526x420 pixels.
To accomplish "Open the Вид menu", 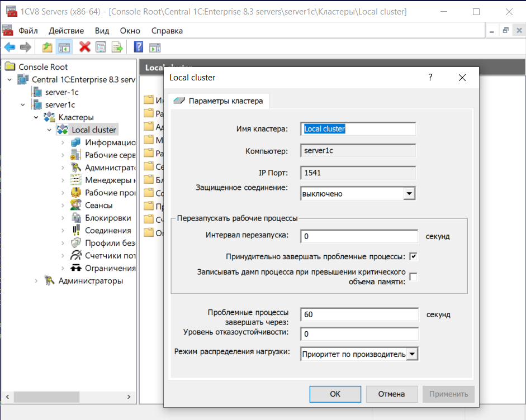I will click(102, 31).
